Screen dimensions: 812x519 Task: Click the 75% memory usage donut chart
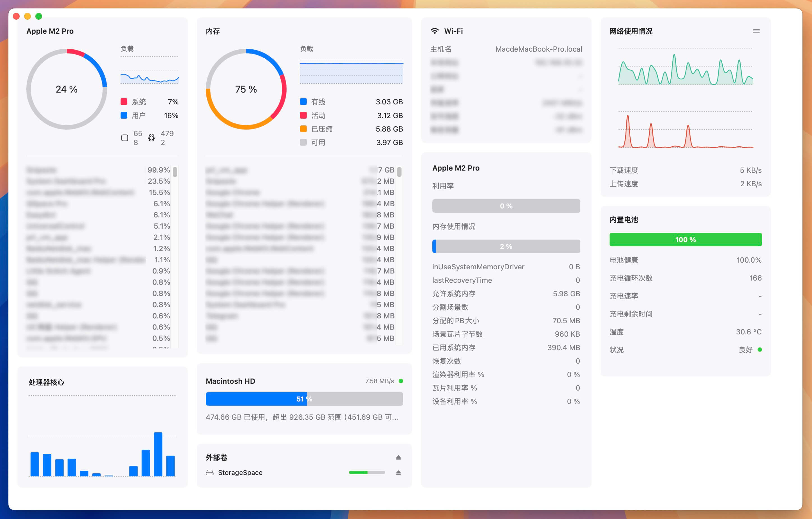(x=246, y=89)
